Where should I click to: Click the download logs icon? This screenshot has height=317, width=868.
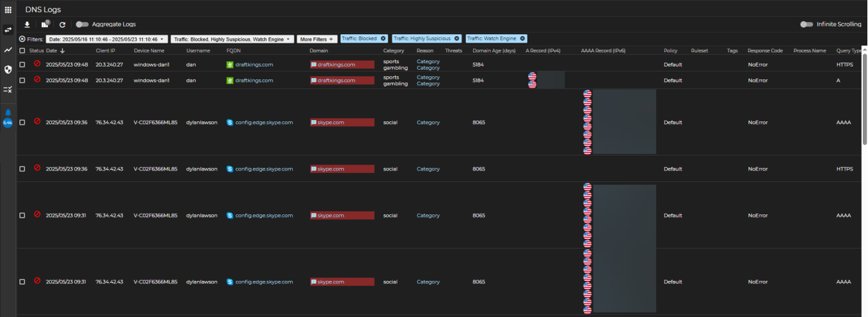click(27, 25)
